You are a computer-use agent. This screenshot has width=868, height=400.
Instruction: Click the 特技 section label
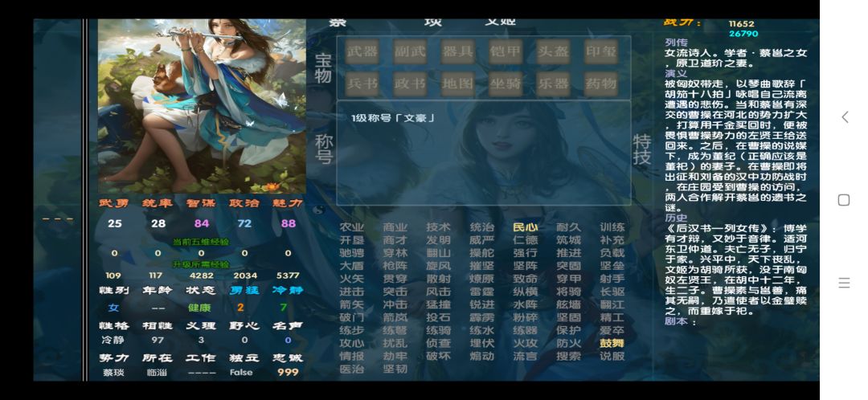(x=642, y=150)
